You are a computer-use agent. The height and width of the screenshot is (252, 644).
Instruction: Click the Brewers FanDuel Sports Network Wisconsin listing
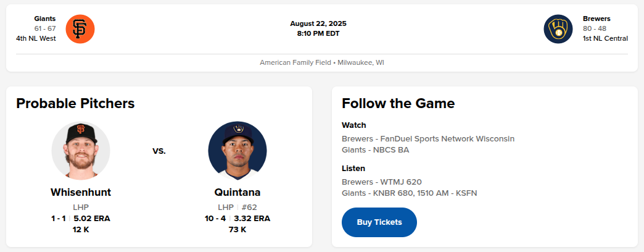428,139
